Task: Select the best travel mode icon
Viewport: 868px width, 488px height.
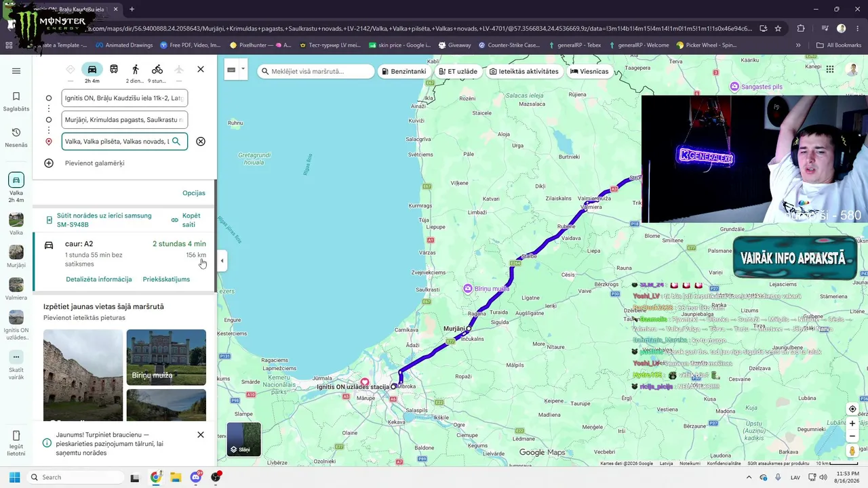Action: click(71, 70)
